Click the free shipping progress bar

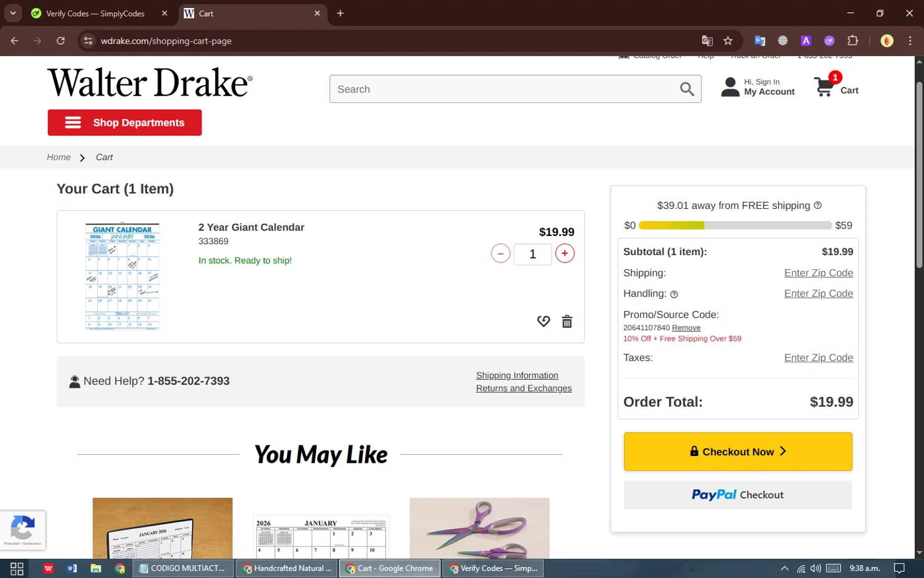click(735, 226)
